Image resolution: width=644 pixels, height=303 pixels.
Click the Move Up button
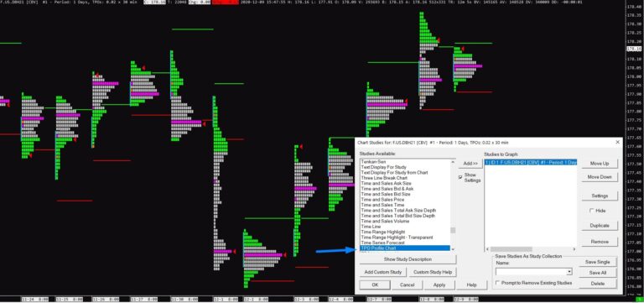point(600,164)
